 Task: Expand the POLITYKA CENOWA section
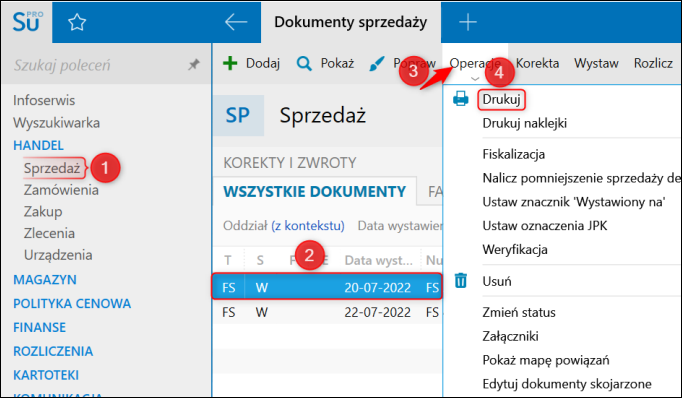(x=72, y=304)
